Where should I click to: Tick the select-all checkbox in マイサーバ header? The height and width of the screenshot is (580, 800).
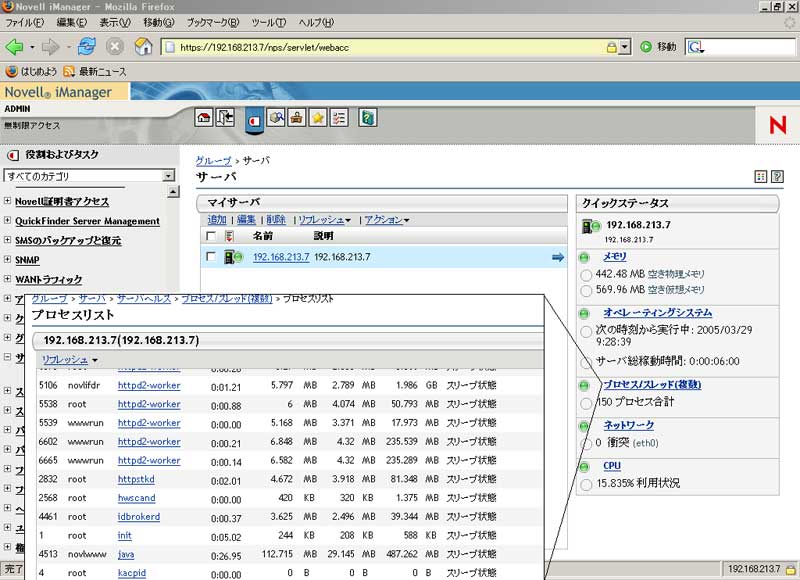[210, 236]
